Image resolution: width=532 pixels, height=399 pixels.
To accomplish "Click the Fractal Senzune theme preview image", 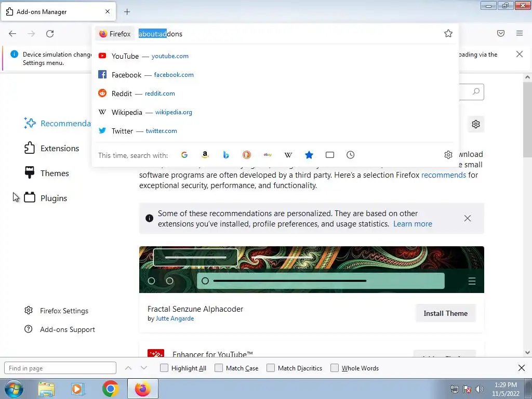I will click(312, 270).
